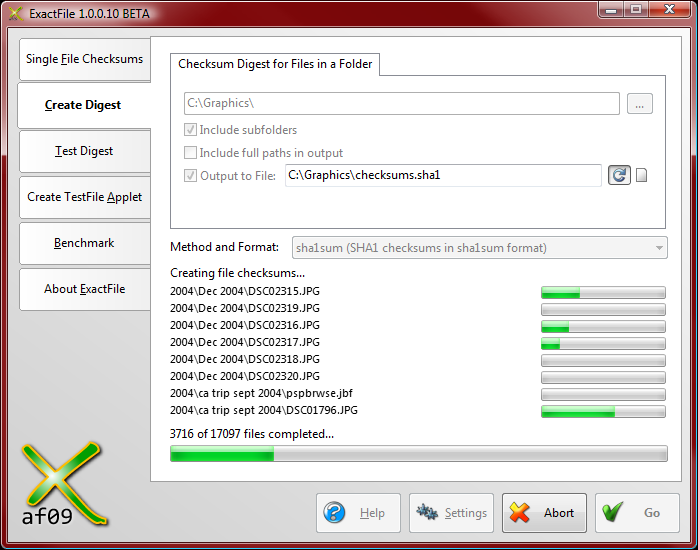Click the '3716 of 17097 files completed' text
The height and width of the screenshot is (550, 698).
pos(252,434)
